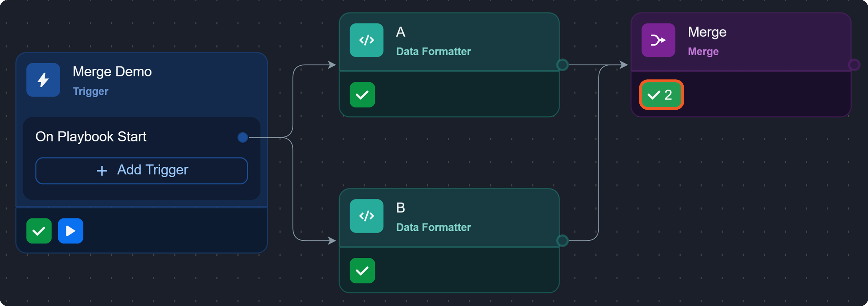Run the playbook with the blue play button
The image size is (868, 306).
coord(70,231)
